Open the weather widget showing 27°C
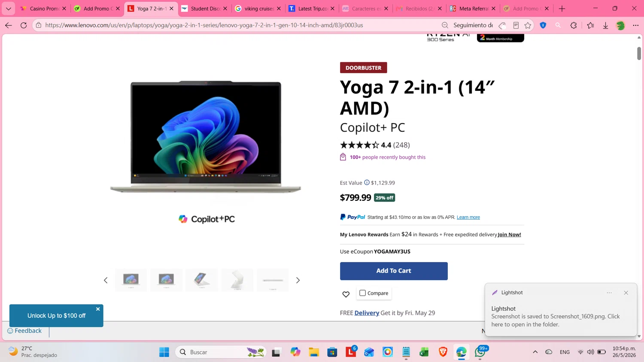Screen dimensions: 644x362 [x=33, y=352]
